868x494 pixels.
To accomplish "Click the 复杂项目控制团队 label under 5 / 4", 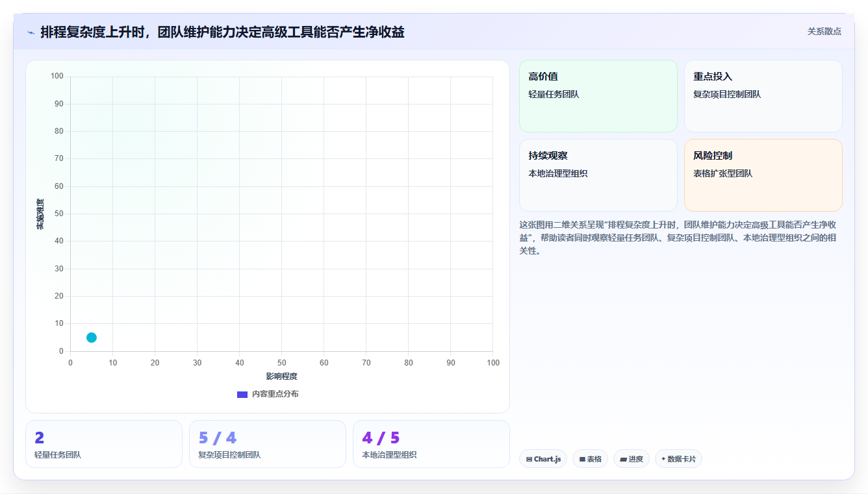I will 229,455.
